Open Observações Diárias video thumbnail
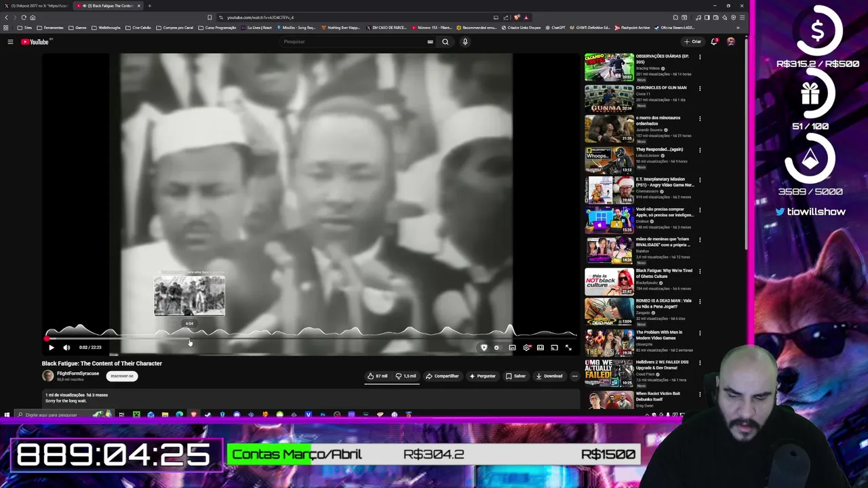Image resolution: width=868 pixels, height=488 pixels. pyautogui.click(x=609, y=67)
